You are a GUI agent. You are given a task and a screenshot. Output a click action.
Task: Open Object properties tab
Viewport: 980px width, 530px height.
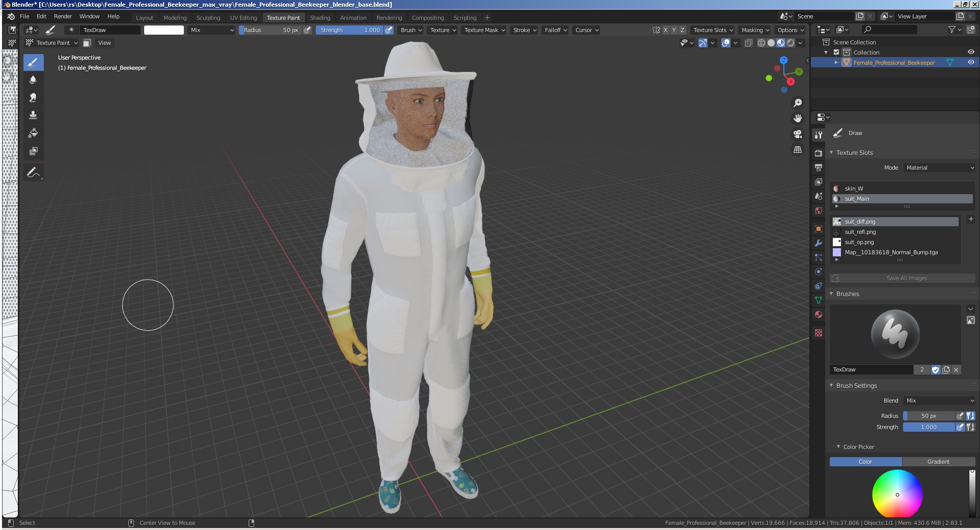(819, 229)
